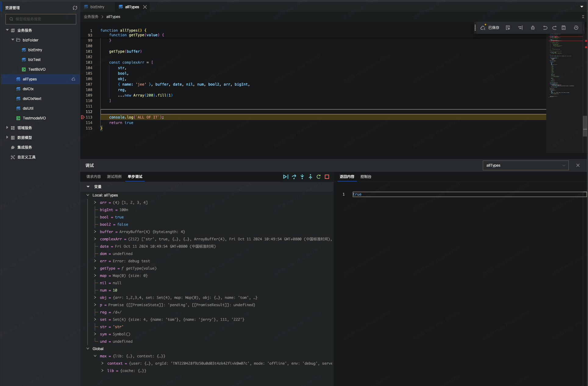Click the bug debug icon in the editor toolbar
This screenshot has height=386, width=588.
click(x=533, y=28)
